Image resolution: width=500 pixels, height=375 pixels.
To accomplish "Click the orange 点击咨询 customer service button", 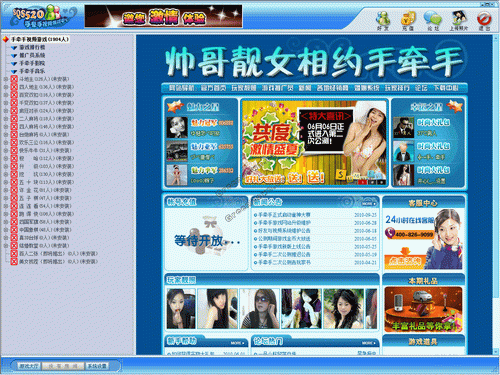I will pyautogui.click(x=405, y=261).
